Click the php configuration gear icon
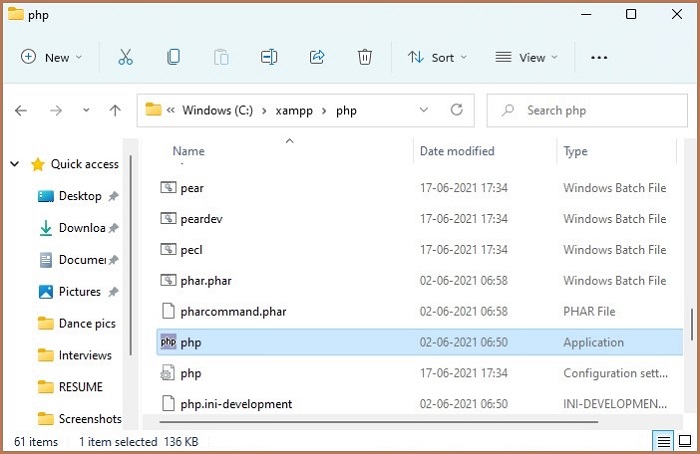This screenshot has width=700, height=454. (167, 373)
